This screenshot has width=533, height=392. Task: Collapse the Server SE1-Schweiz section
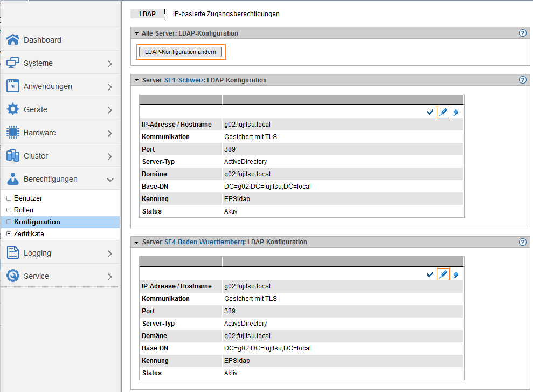137,80
